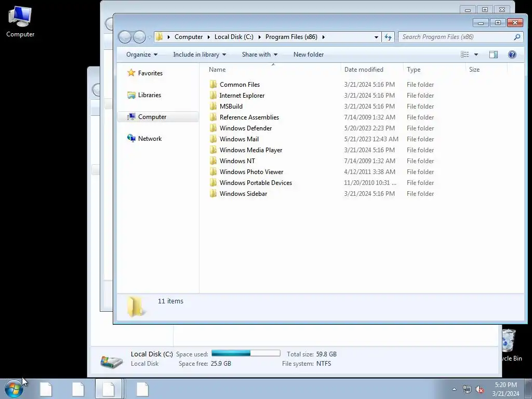This screenshot has width=532, height=399.
Task: Select the Windows Portable Devices folder icon
Action: coord(213,182)
